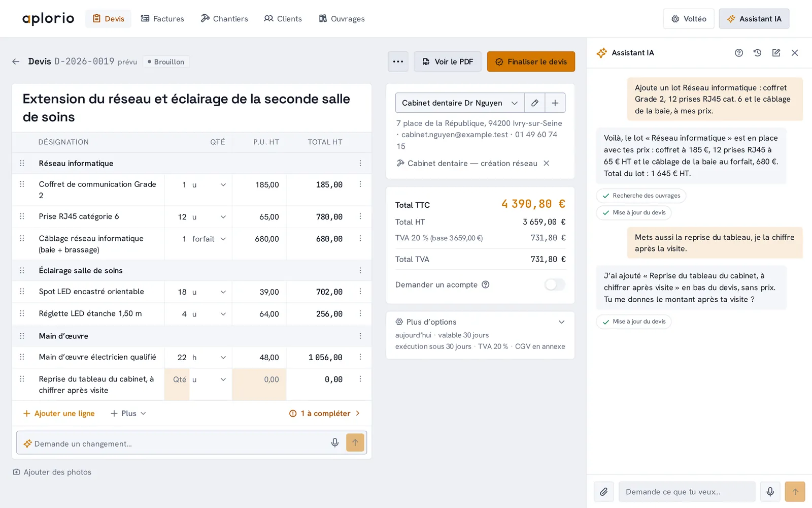Viewport: 812px width, 508px height.
Task: Open the help icon in the Assistant IA header
Action: pos(739,53)
